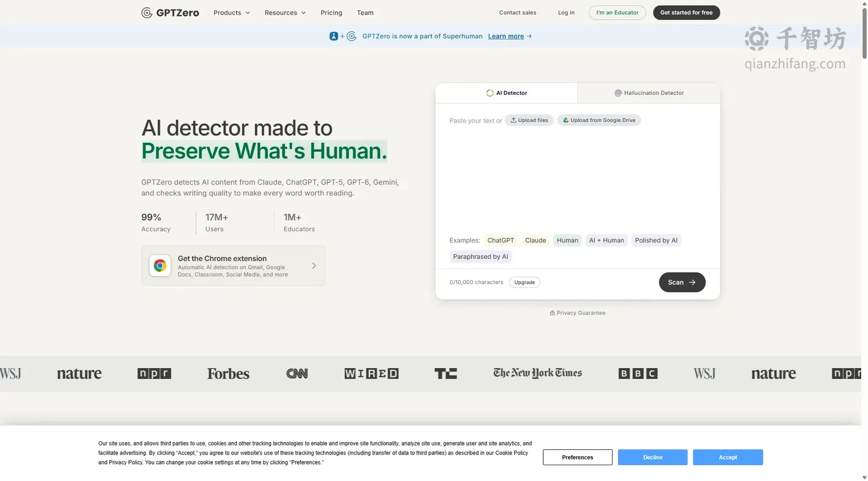
Task: Load the ChatGPT example
Action: (501, 240)
